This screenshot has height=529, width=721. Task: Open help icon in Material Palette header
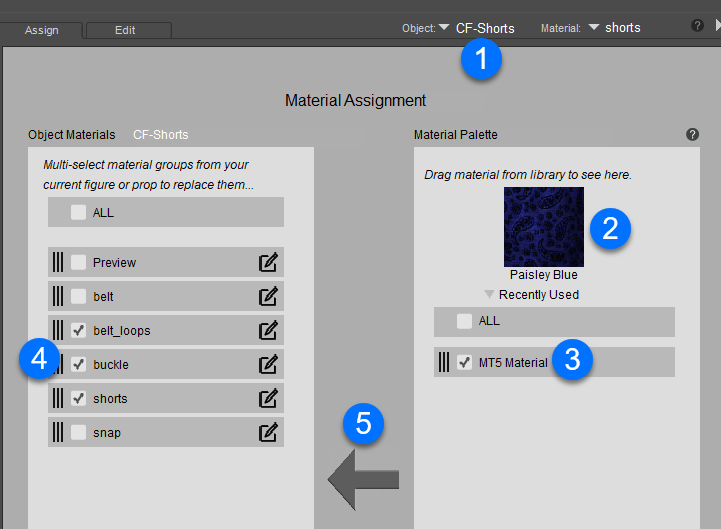[x=692, y=134]
